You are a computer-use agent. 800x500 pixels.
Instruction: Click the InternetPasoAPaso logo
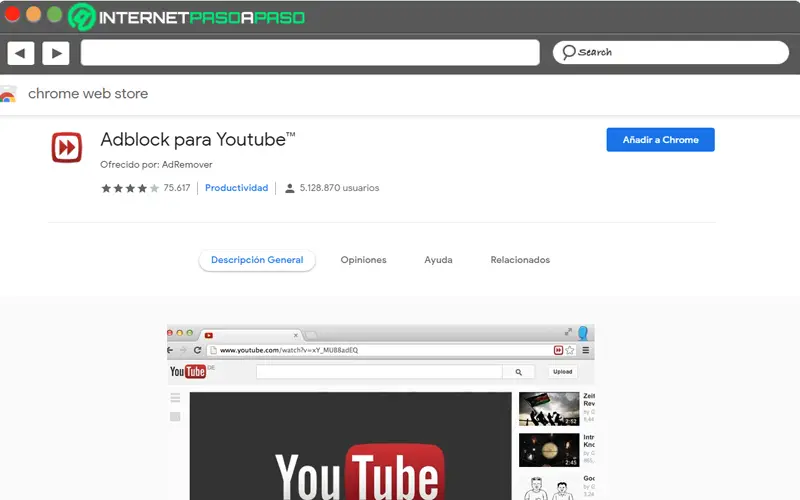pos(186,17)
